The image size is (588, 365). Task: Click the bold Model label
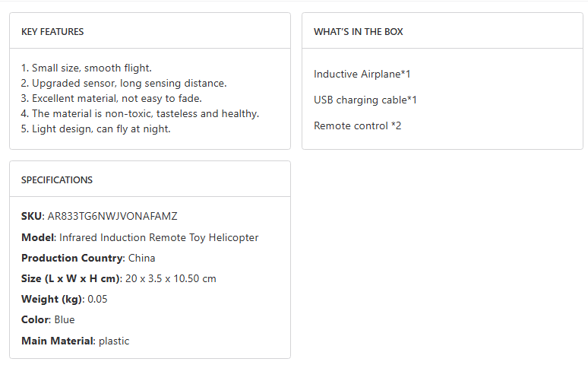[x=37, y=237]
